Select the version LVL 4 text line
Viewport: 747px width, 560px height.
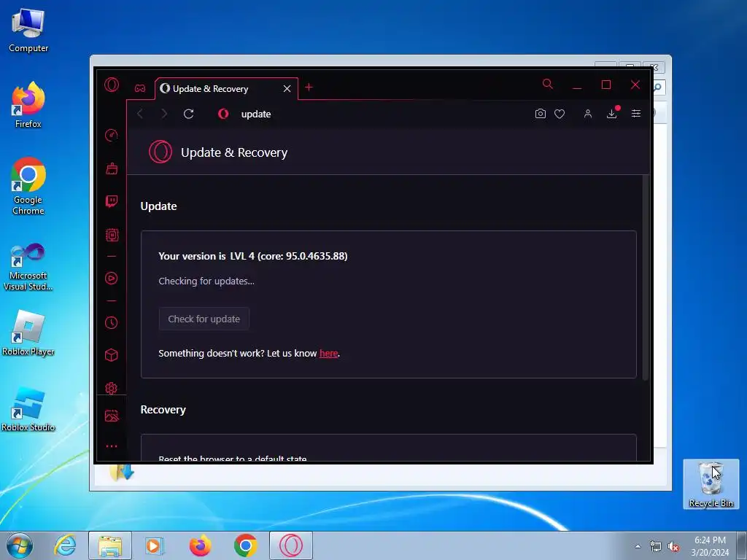pyautogui.click(x=253, y=256)
